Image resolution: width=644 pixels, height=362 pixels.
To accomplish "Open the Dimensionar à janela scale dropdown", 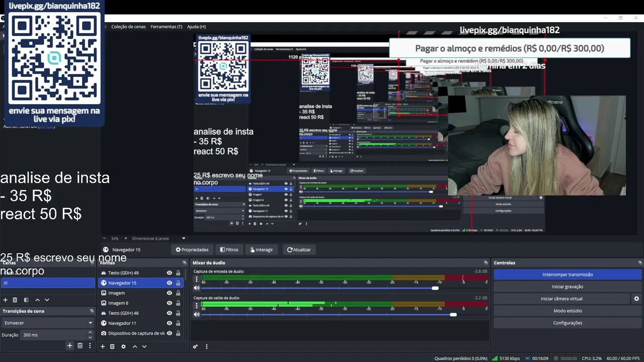I will (x=159, y=238).
